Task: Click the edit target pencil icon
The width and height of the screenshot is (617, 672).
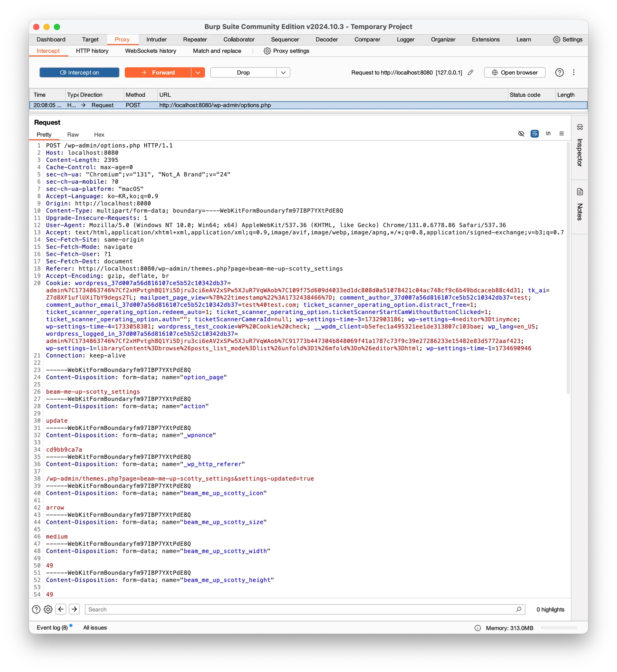Action: tap(470, 72)
